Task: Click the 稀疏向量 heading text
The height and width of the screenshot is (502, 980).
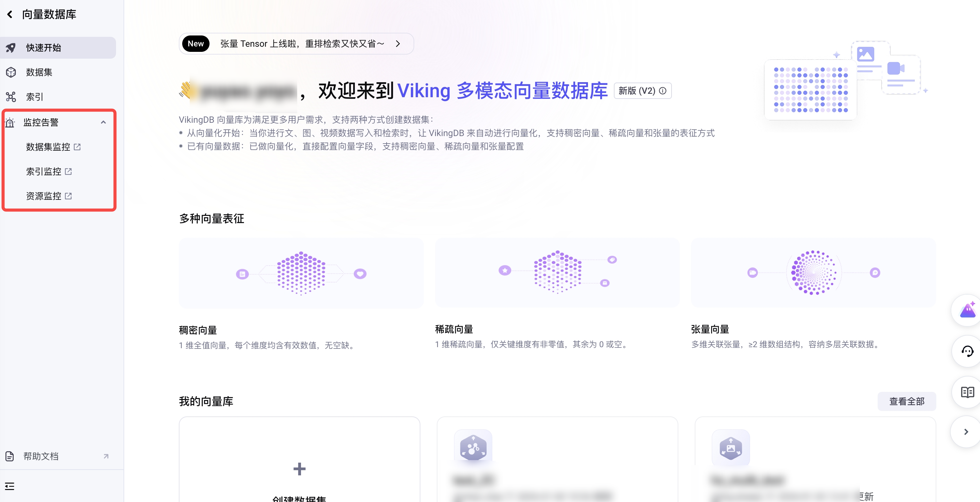Action: (454, 329)
